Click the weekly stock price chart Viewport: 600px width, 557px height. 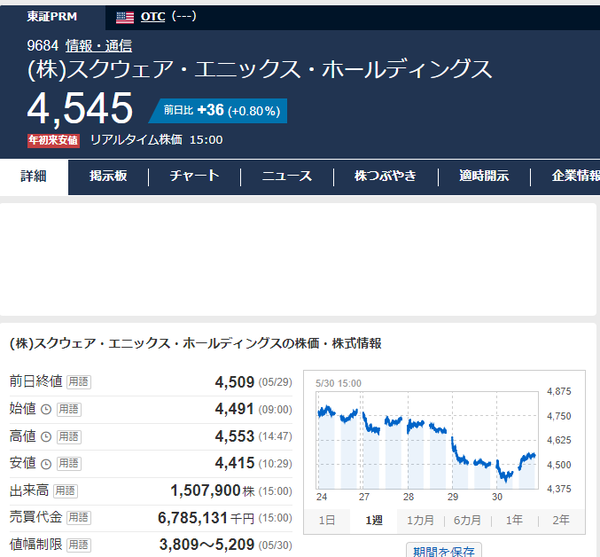click(x=427, y=440)
